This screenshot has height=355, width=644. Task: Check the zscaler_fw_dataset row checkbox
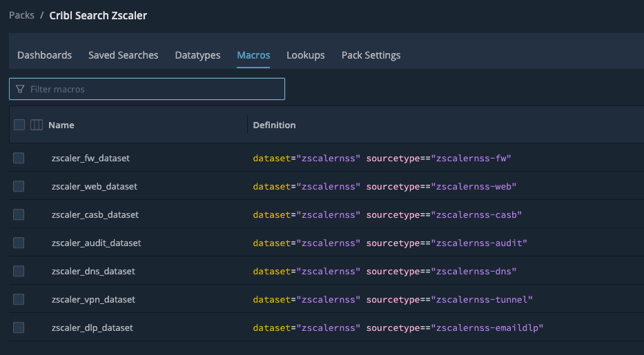[x=19, y=158]
